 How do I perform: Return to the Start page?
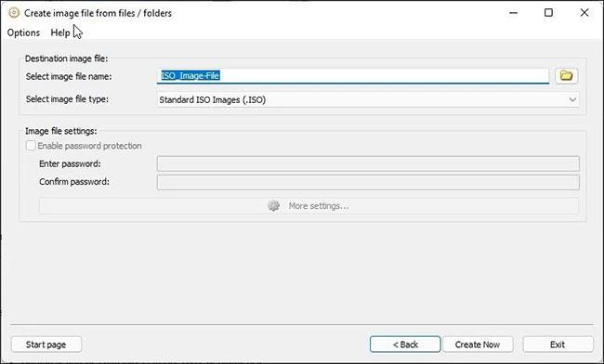click(x=46, y=344)
